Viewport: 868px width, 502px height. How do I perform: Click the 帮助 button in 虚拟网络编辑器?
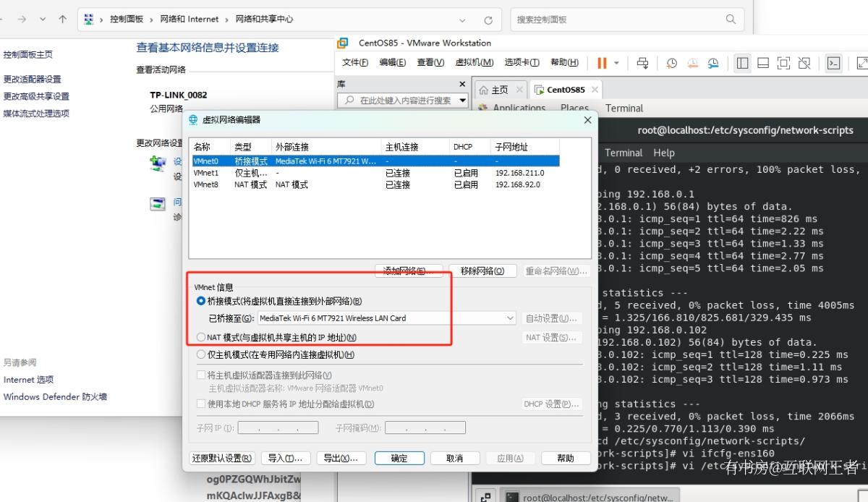(566, 458)
